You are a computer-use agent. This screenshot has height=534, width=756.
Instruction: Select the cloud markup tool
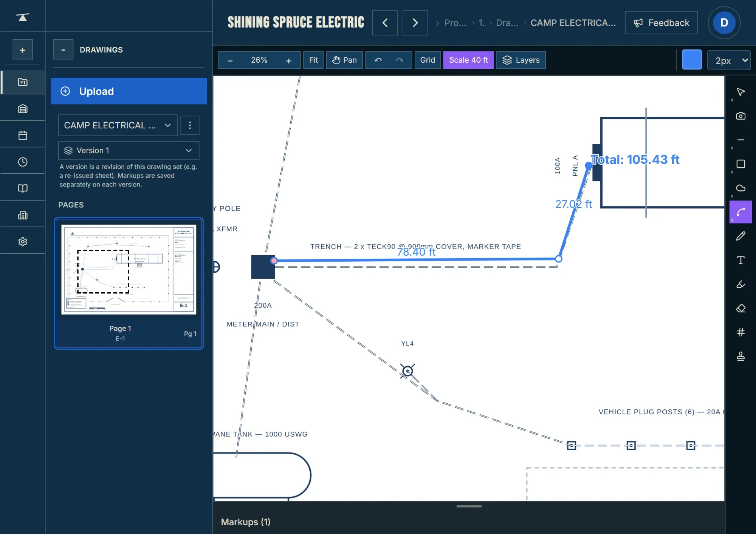(x=741, y=188)
